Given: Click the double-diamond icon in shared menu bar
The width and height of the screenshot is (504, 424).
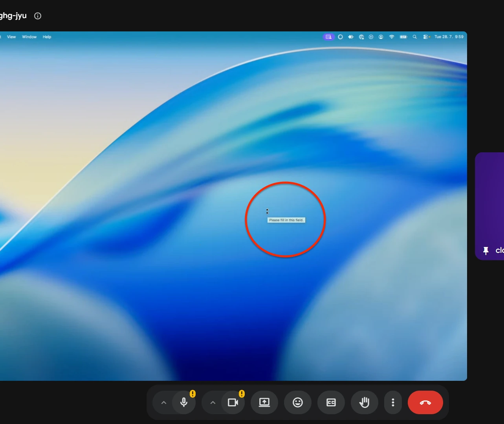Looking at the screenshot, I should (x=351, y=37).
